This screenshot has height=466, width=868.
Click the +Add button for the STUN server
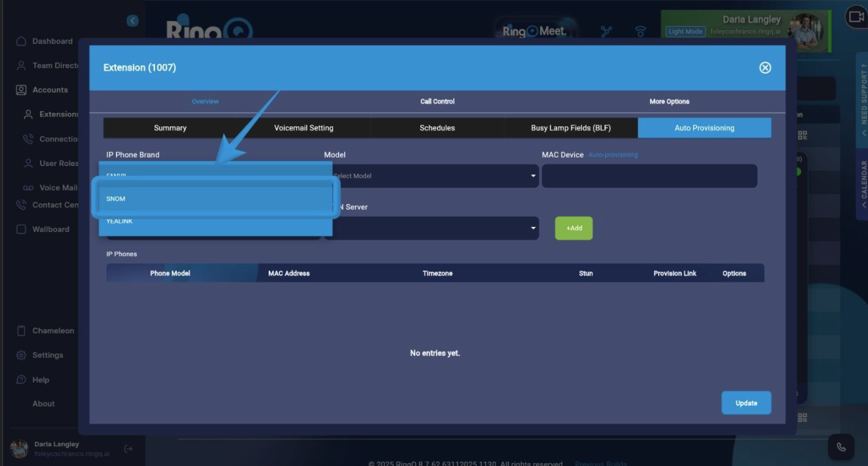573,228
